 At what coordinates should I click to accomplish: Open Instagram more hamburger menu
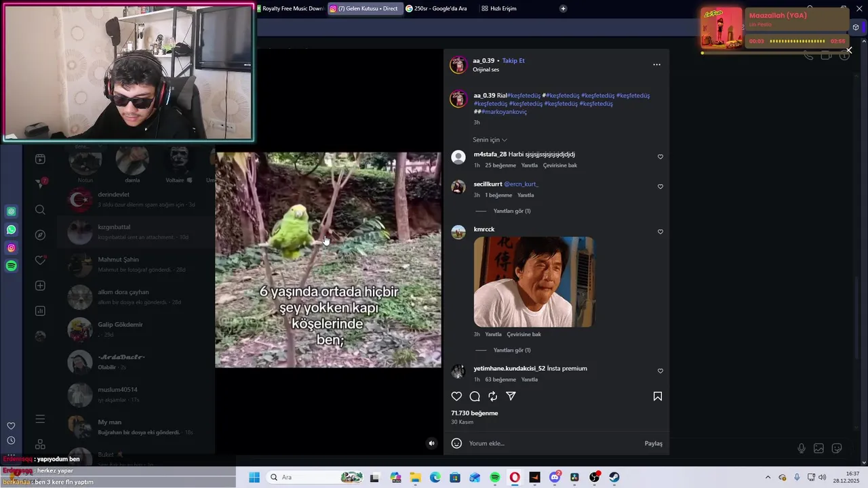coord(40,420)
